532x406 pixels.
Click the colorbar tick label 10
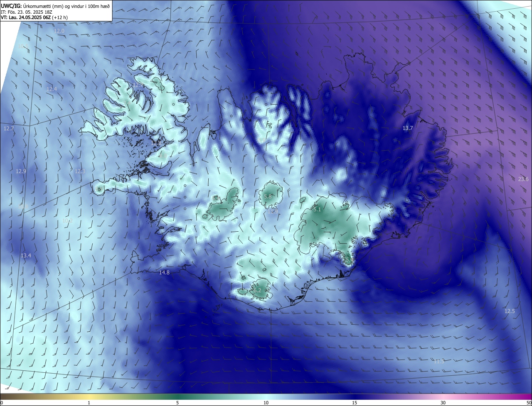[x=266, y=403]
